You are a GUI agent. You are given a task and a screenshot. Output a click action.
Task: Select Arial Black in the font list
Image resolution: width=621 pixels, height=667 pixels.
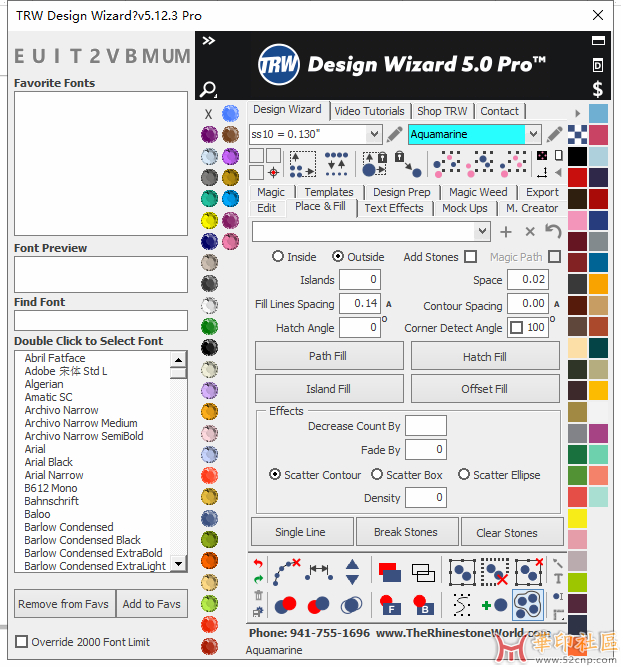[48, 462]
